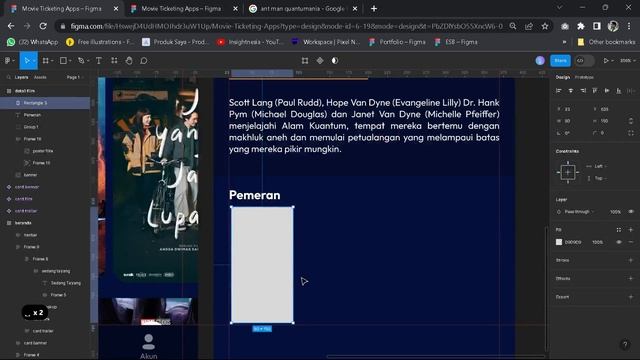The image size is (640, 360).
Task: Select the Hand tool
Action: 129,61
